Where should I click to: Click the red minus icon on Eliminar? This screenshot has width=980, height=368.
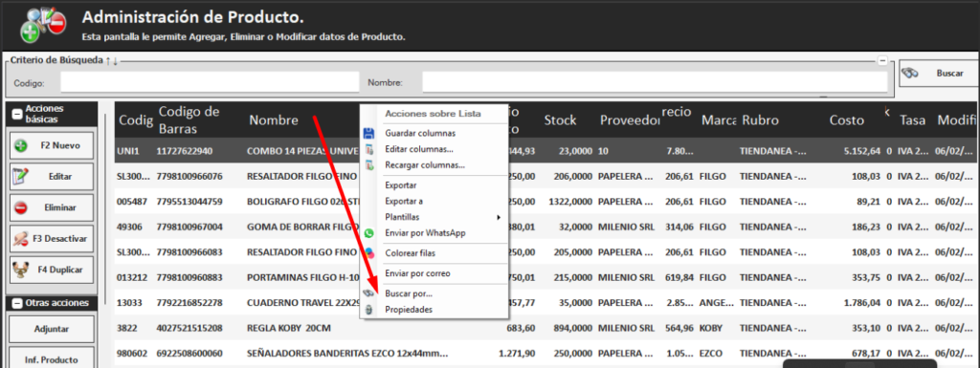[x=21, y=208]
